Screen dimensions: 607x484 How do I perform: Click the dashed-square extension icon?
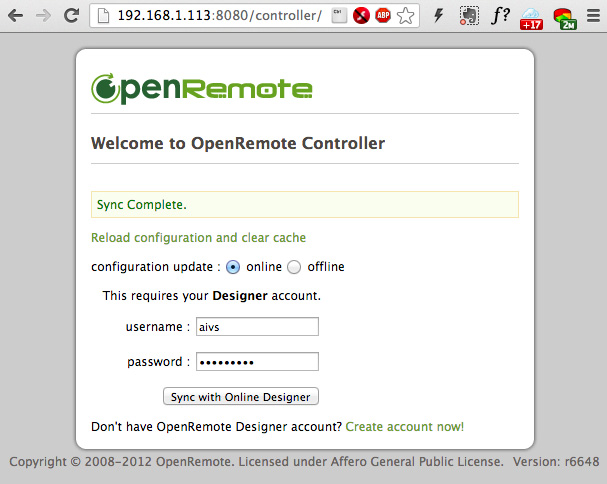pyautogui.click(x=469, y=16)
